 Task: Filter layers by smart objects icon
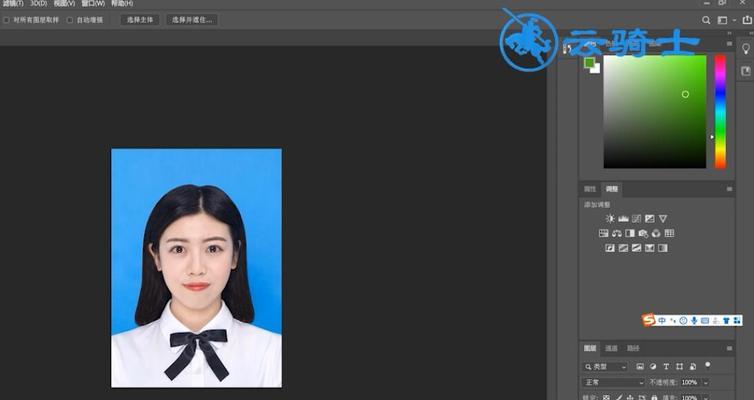click(x=693, y=366)
